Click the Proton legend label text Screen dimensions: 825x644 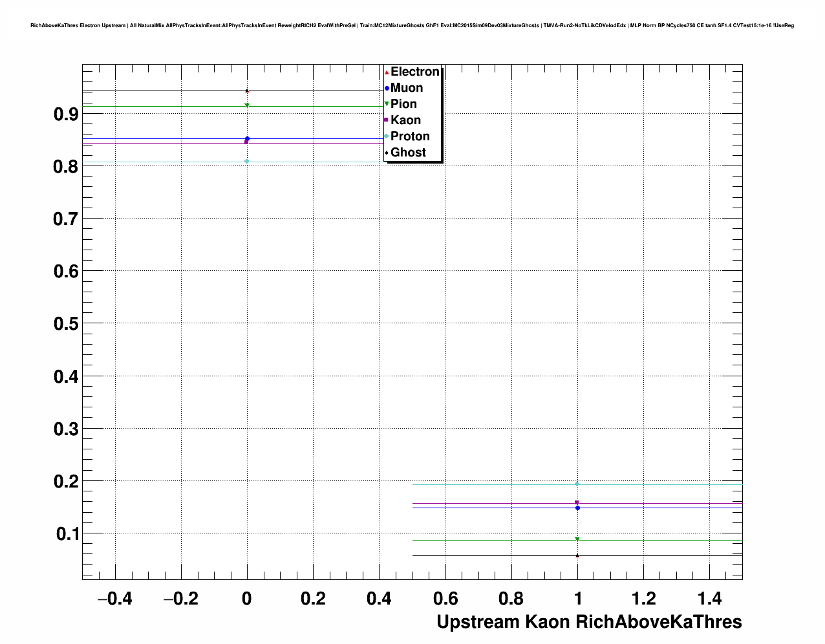pyautogui.click(x=410, y=136)
